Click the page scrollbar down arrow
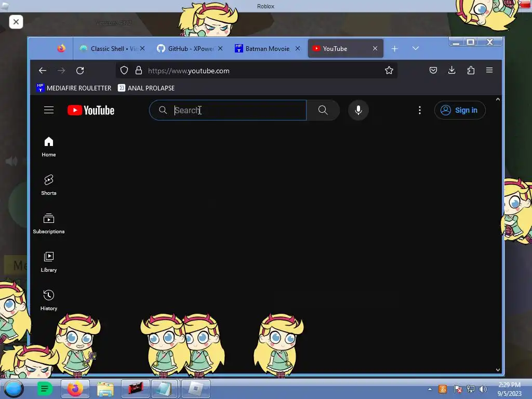Screen dimensions: 532x399 (x=498, y=370)
